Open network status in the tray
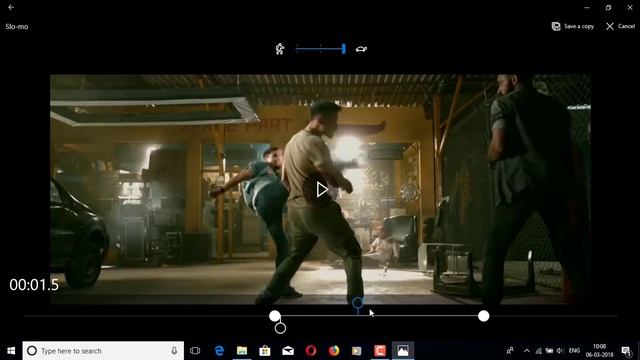Screen dimensions: 640x360 pyautogui.click(x=538, y=351)
